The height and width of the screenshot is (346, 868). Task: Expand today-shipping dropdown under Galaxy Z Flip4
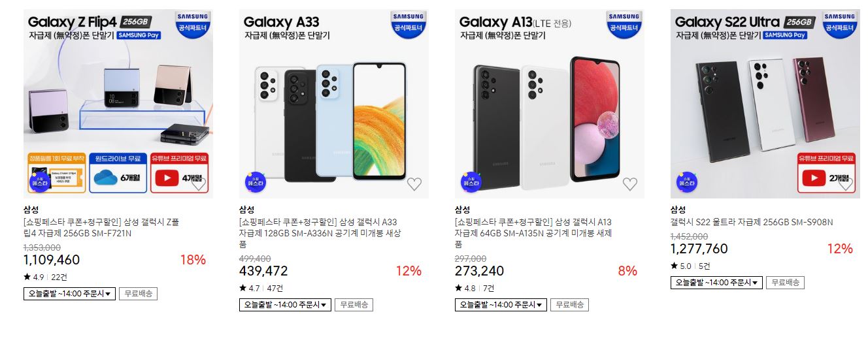point(69,294)
